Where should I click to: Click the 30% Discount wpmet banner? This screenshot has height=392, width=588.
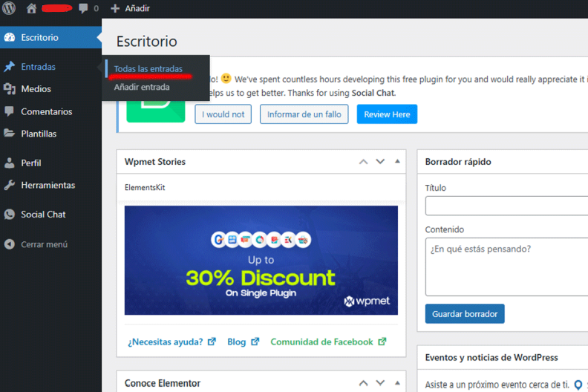pos(261,260)
